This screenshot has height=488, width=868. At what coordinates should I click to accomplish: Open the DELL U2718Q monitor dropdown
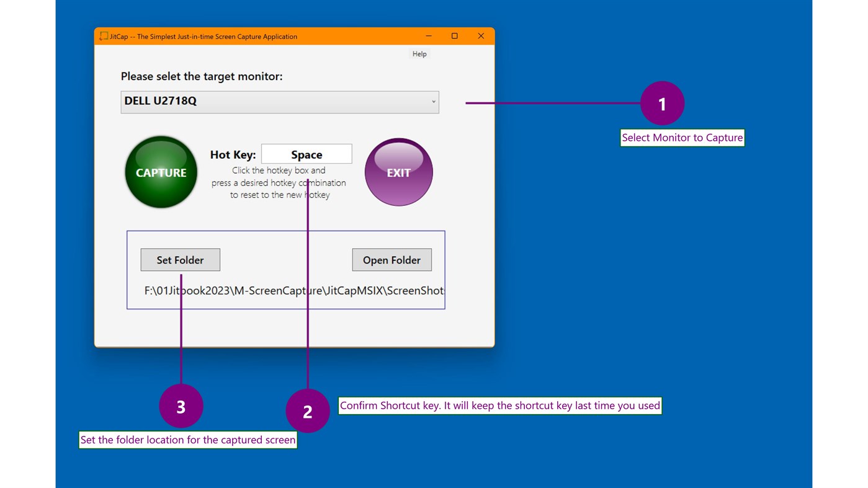pyautogui.click(x=280, y=102)
